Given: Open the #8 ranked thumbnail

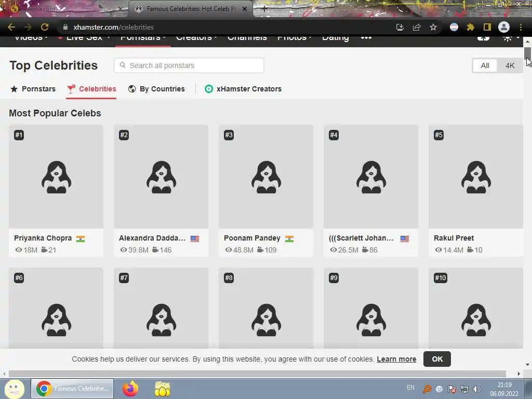Looking at the screenshot, I should click(x=266, y=308).
